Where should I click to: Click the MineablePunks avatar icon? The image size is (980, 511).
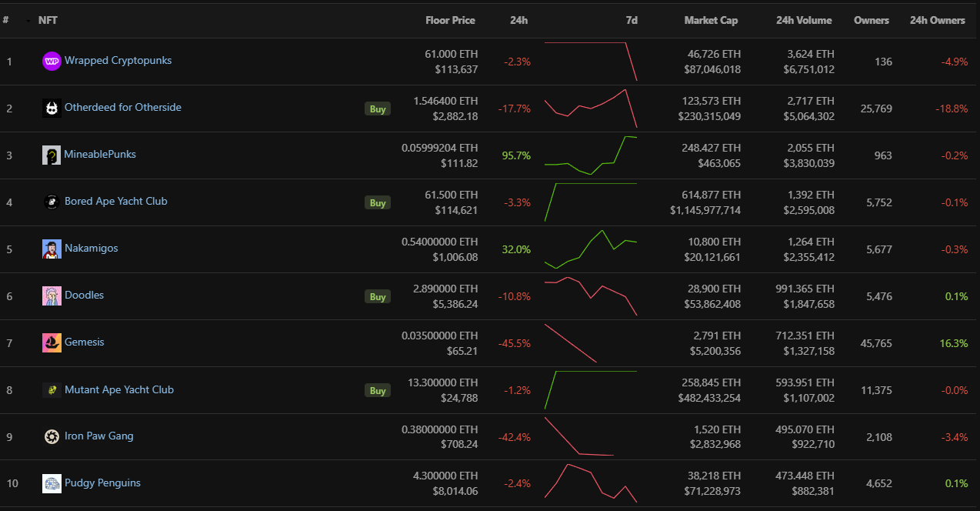point(52,155)
